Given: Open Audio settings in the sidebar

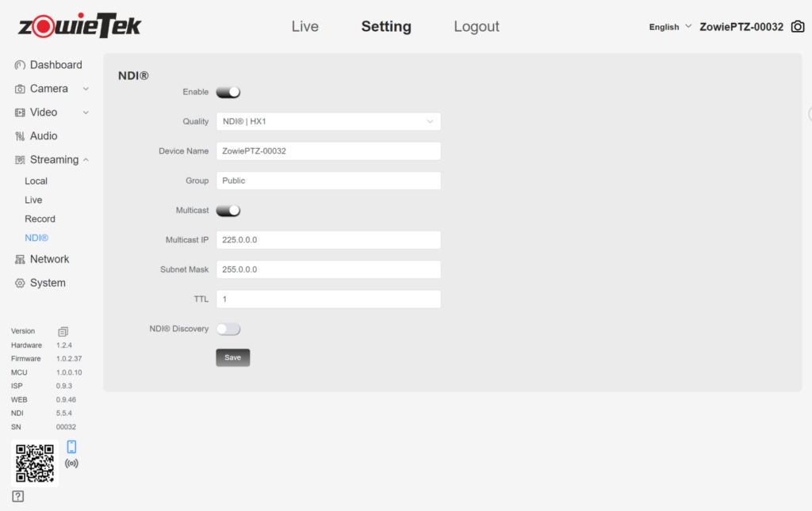Looking at the screenshot, I should click(44, 136).
